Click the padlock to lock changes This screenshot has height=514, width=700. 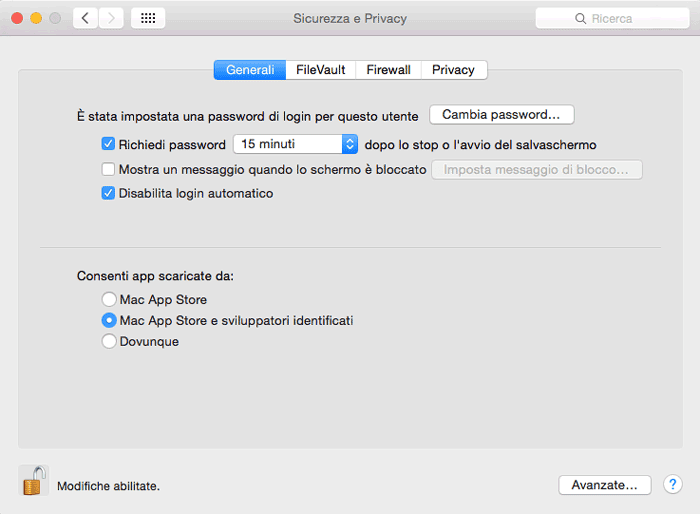tap(34, 481)
